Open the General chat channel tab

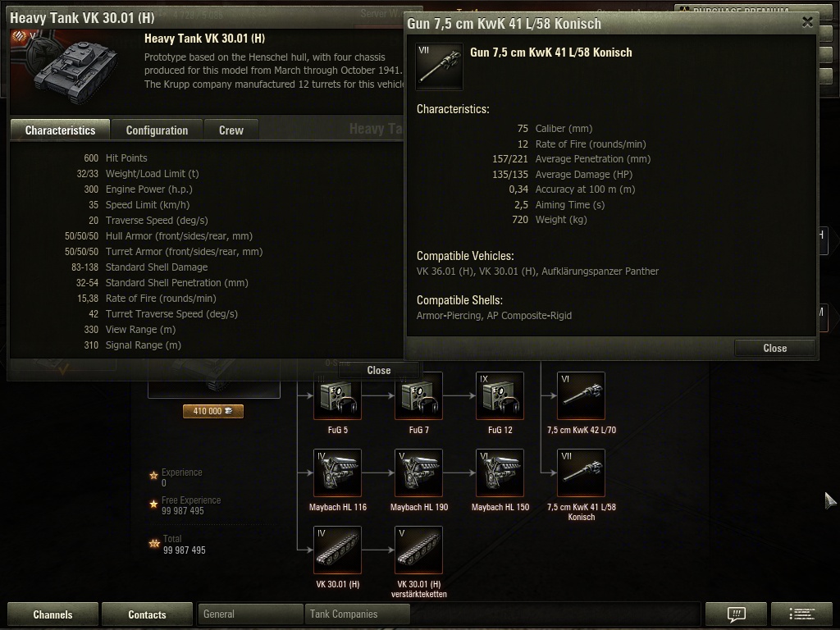coord(250,614)
